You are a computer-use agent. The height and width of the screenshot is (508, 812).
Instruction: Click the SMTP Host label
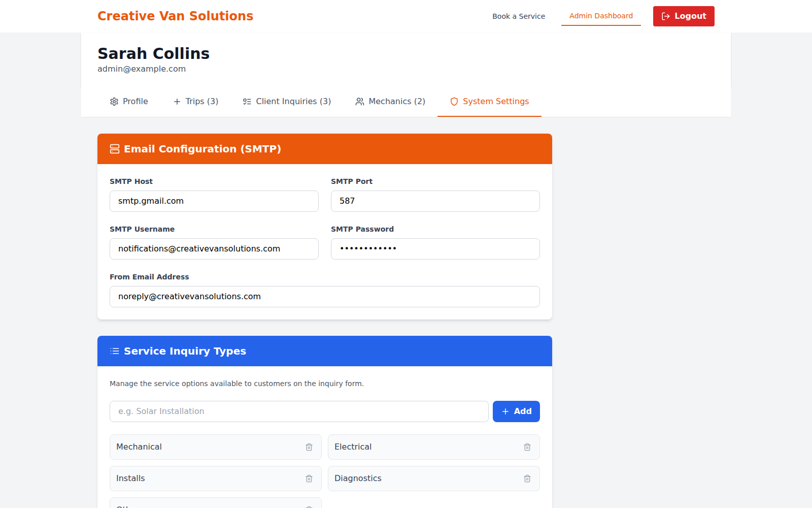(x=131, y=181)
